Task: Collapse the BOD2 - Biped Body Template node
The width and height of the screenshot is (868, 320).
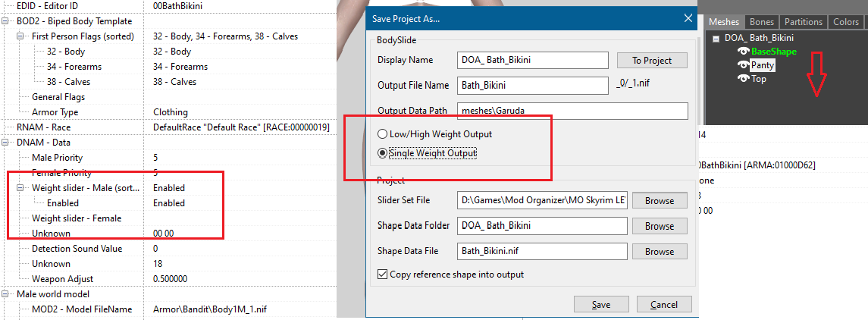Action: click(x=5, y=21)
